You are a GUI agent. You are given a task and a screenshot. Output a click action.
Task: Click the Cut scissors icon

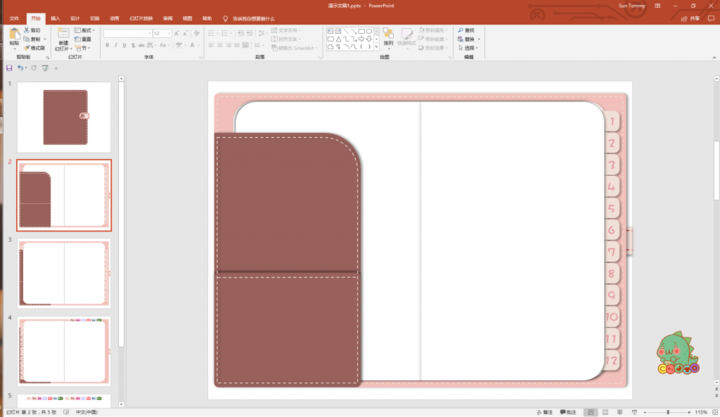coord(27,30)
